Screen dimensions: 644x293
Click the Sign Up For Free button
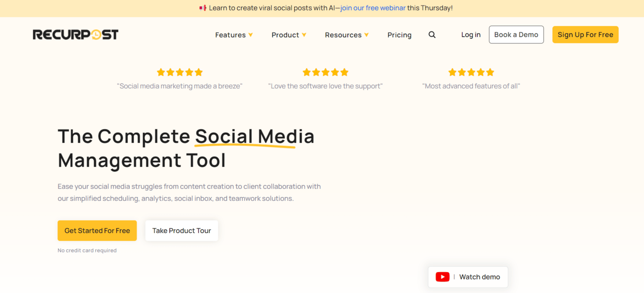[585, 35]
